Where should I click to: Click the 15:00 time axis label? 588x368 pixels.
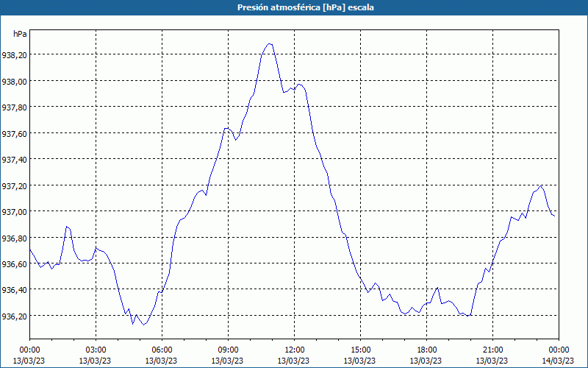[360, 350]
